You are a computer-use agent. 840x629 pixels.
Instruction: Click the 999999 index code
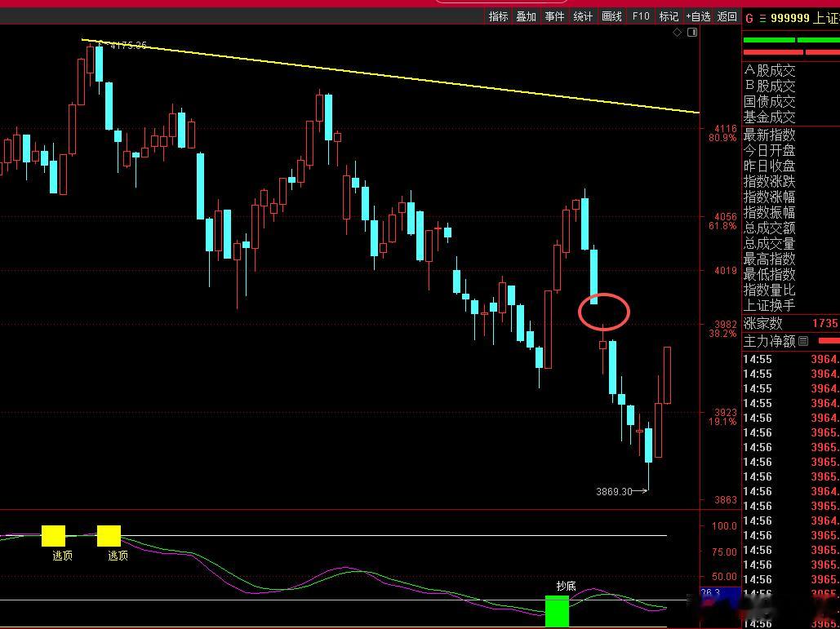tap(789, 18)
